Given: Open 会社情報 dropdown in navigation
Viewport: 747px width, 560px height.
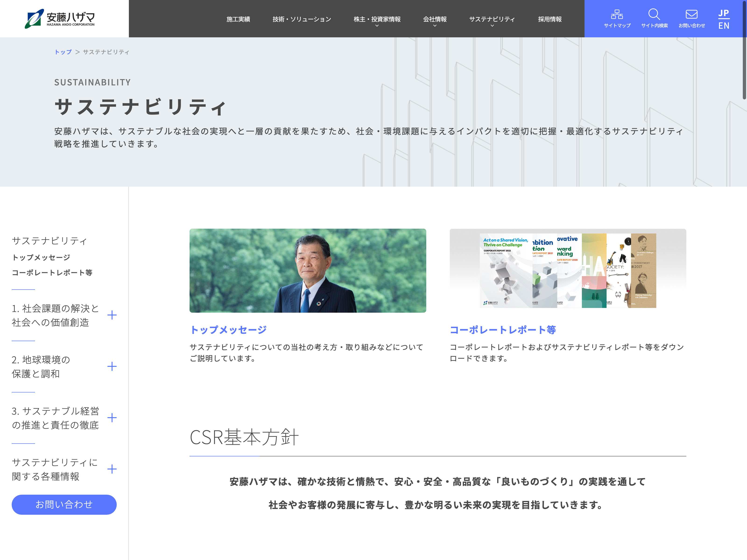Looking at the screenshot, I should [x=435, y=20].
